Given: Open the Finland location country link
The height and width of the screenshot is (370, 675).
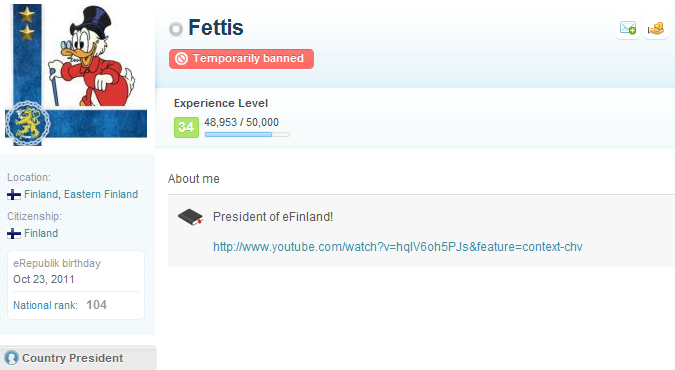Looking at the screenshot, I should [41, 194].
